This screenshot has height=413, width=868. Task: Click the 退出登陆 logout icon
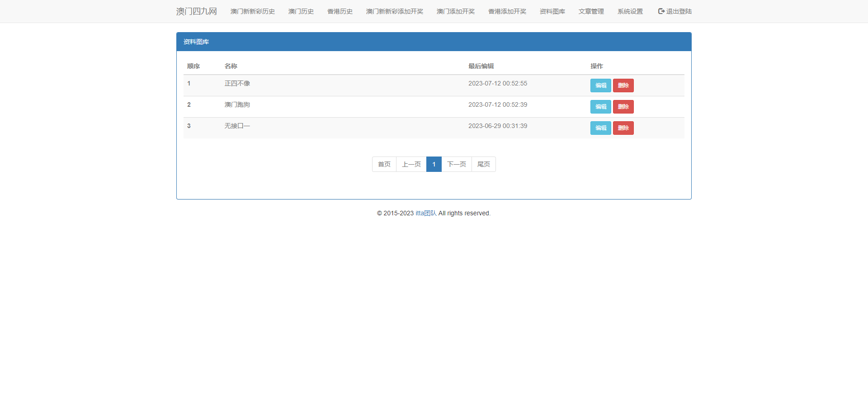click(661, 11)
